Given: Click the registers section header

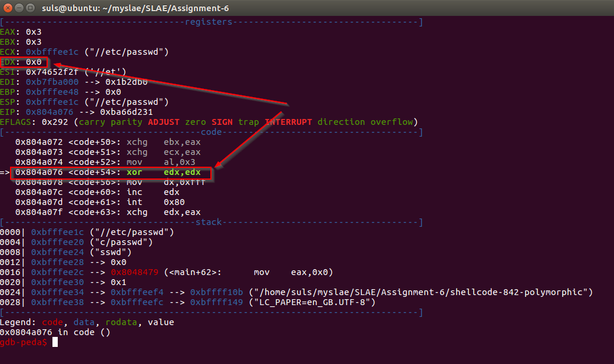Looking at the screenshot, I should click(209, 22).
